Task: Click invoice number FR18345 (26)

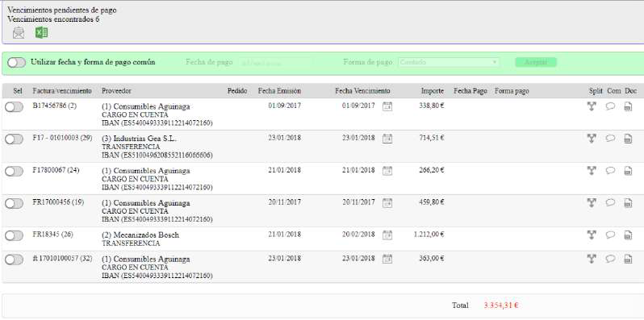Action: (x=53, y=235)
